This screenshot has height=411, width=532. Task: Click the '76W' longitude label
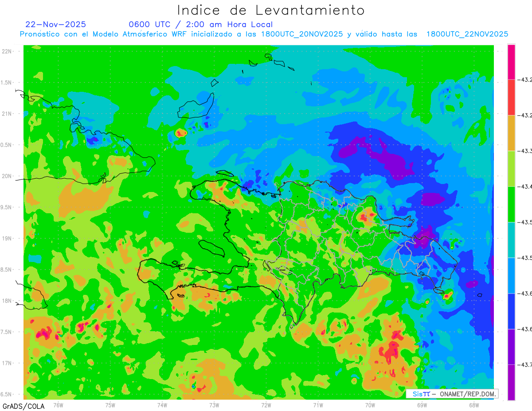click(x=58, y=405)
